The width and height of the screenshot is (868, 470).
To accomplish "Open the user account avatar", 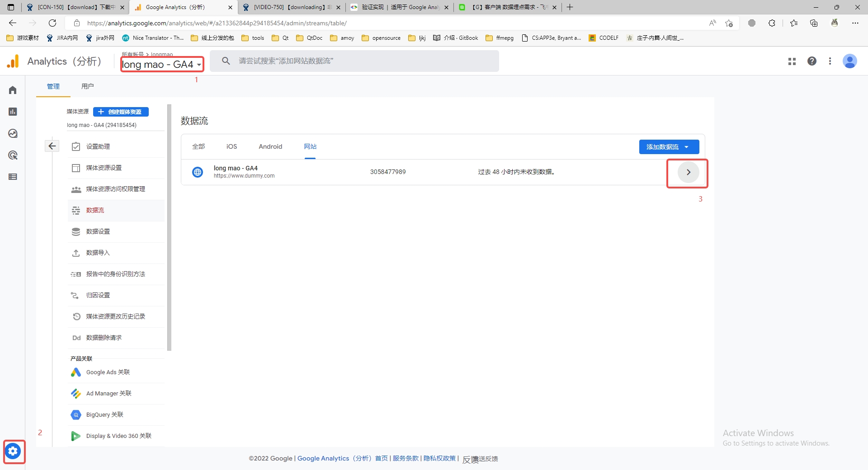I will 850,61.
